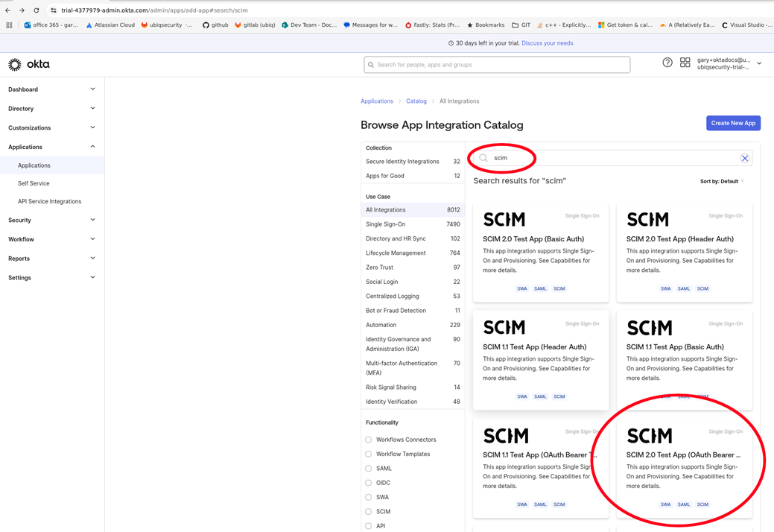
Task: Enable the SCIM functionality checkbox
Action: [x=368, y=511]
